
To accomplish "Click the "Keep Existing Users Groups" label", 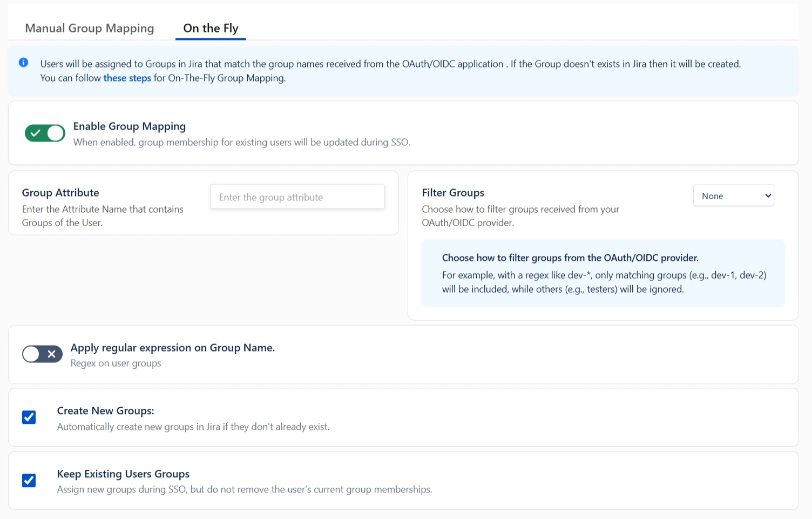I will [123, 474].
